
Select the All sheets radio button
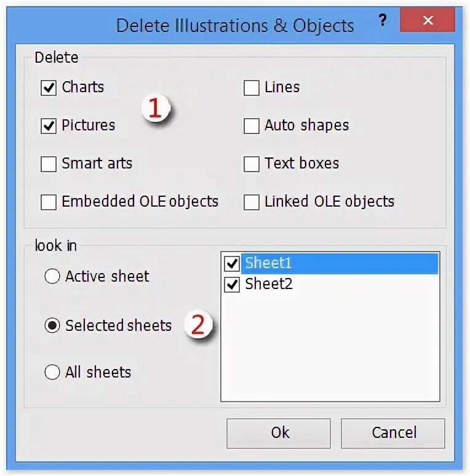[52, 373]
